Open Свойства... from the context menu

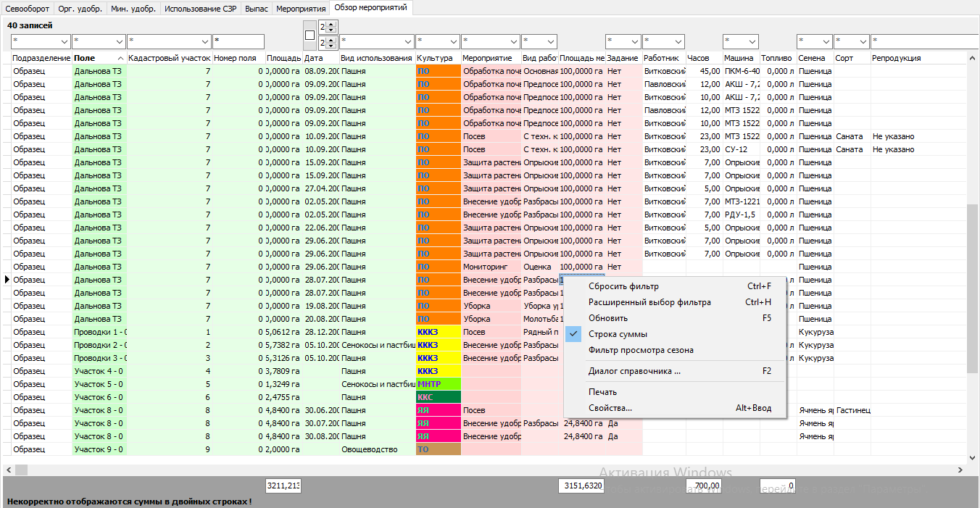[675, 408]
